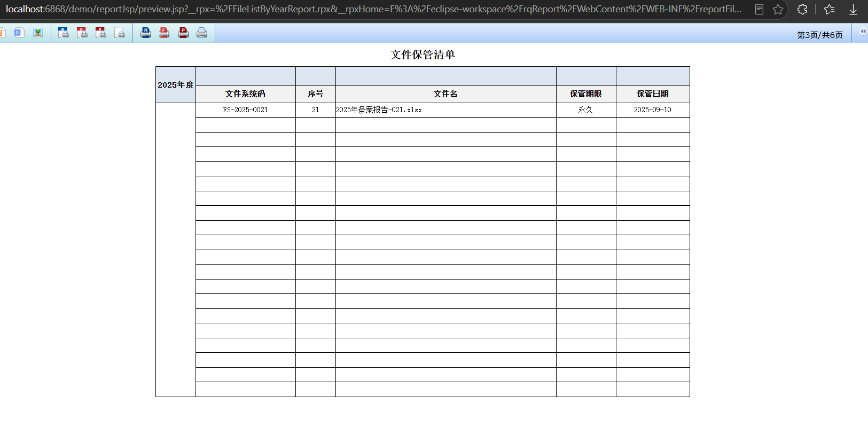
Task: Open the browser downloads arrow icon
Action: 854,10
